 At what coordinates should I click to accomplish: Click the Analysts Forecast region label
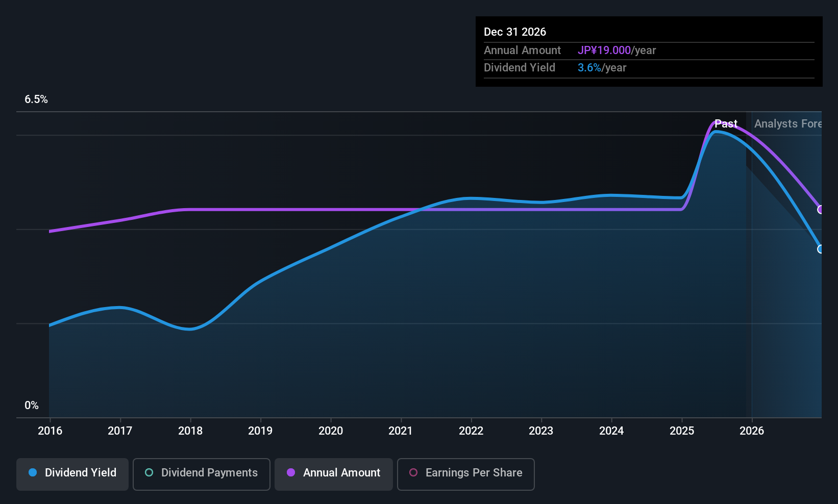coord(788,123)
